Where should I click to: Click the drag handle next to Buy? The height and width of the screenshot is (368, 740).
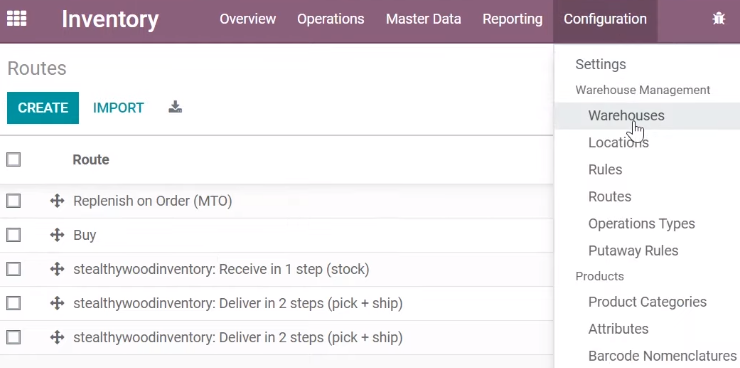[57, 235]
